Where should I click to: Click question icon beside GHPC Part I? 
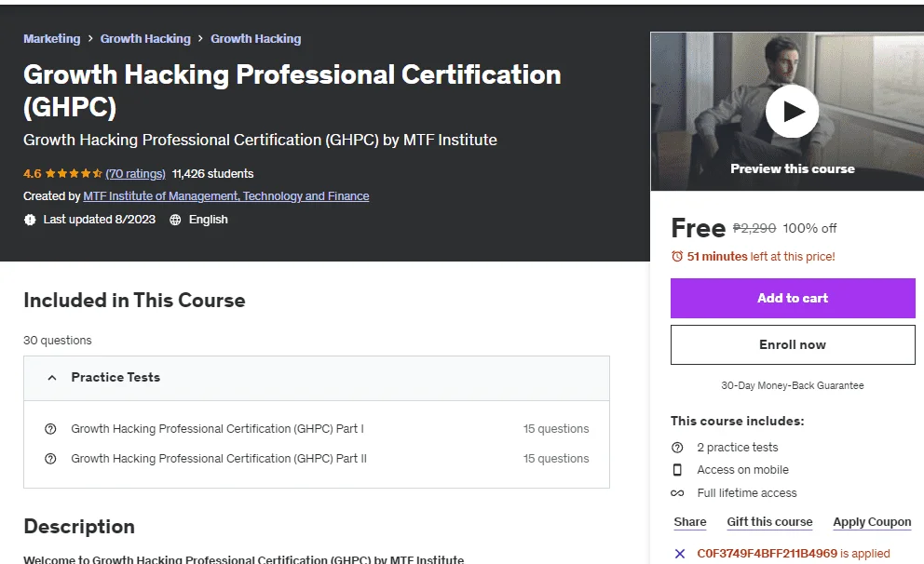click(50, 429)
